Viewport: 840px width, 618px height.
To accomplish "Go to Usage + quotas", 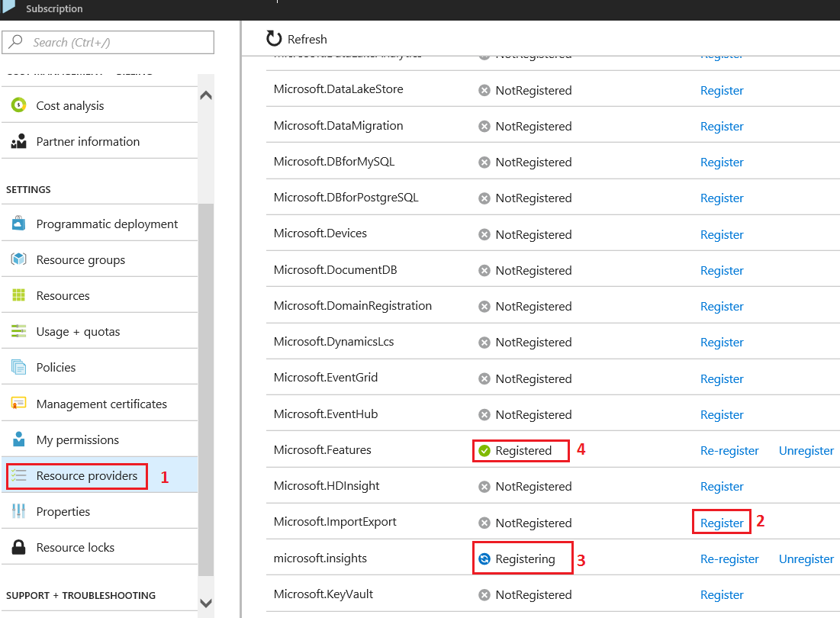I will (100, 331).
